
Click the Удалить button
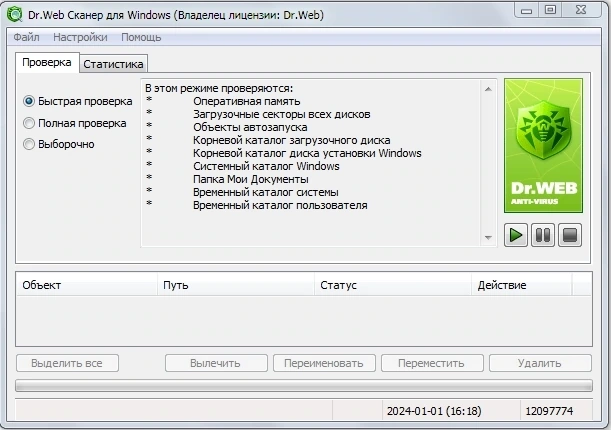pos(540,363)
